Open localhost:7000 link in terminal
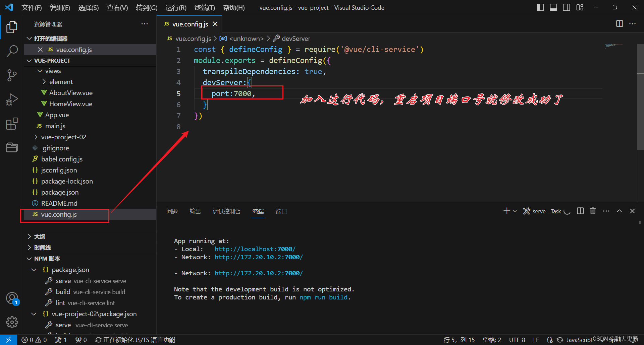 (x=255, y=249)
